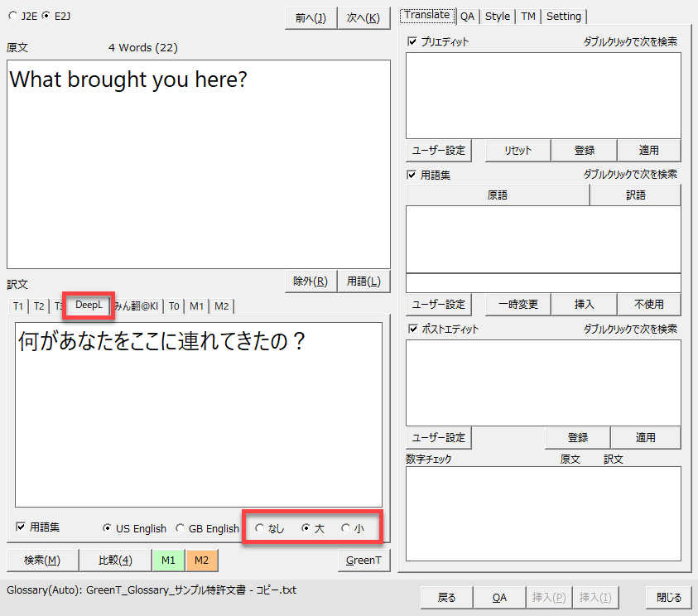Open the TM tab
The image size is (698, 616).
tap(528, 16)
